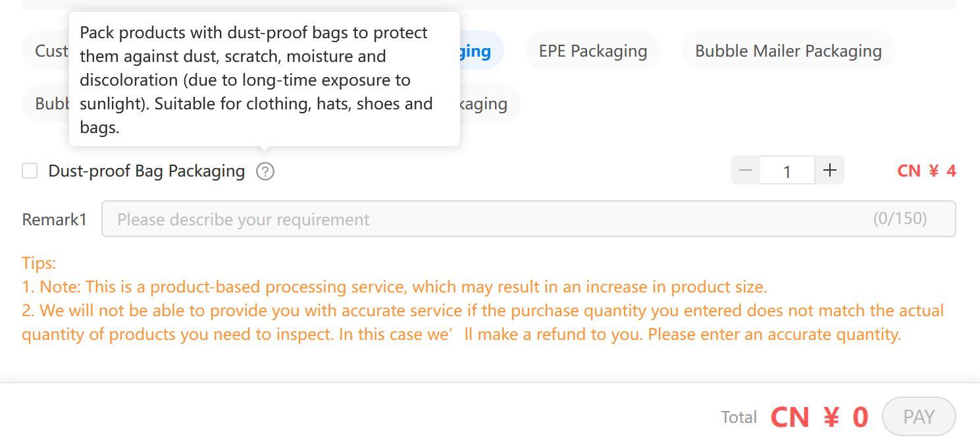980x442 pixels.
Task: Click the CN ¥ 4 item price
Action: pyautogui.click(x=927, y=171)
